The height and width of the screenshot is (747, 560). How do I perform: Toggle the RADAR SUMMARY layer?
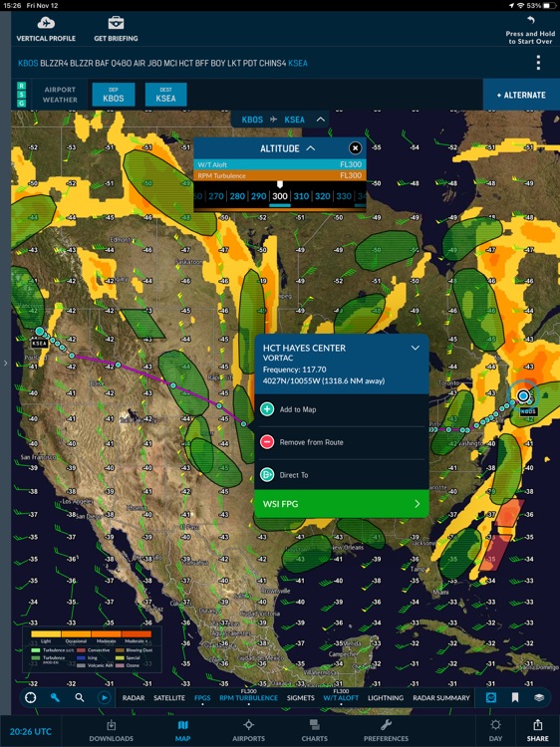point(441,698)
